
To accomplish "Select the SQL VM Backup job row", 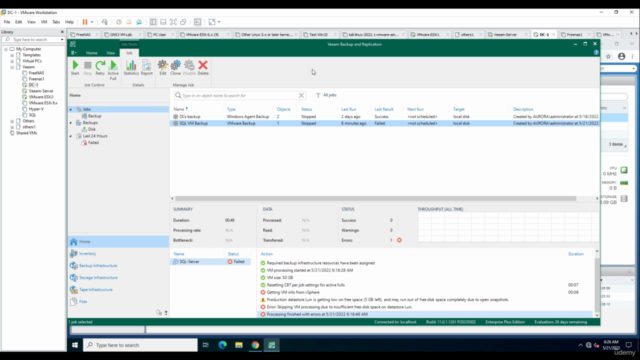I will click(385, 123).
